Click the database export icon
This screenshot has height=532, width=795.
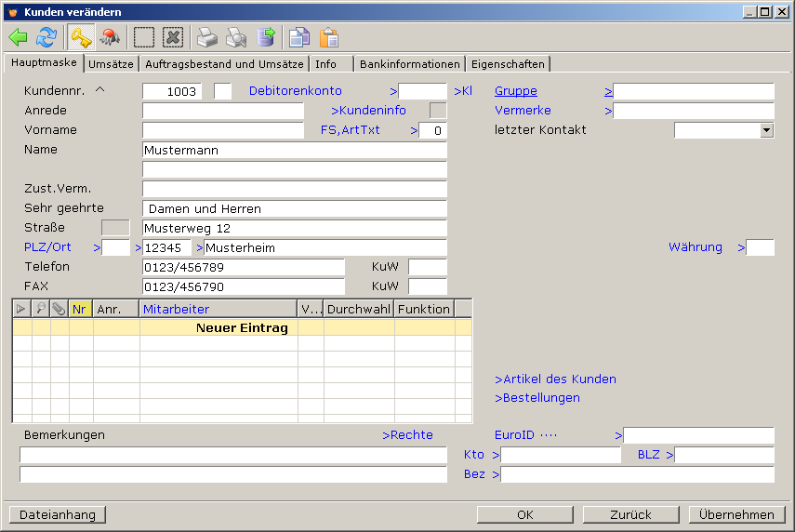[x=266, y=37]
